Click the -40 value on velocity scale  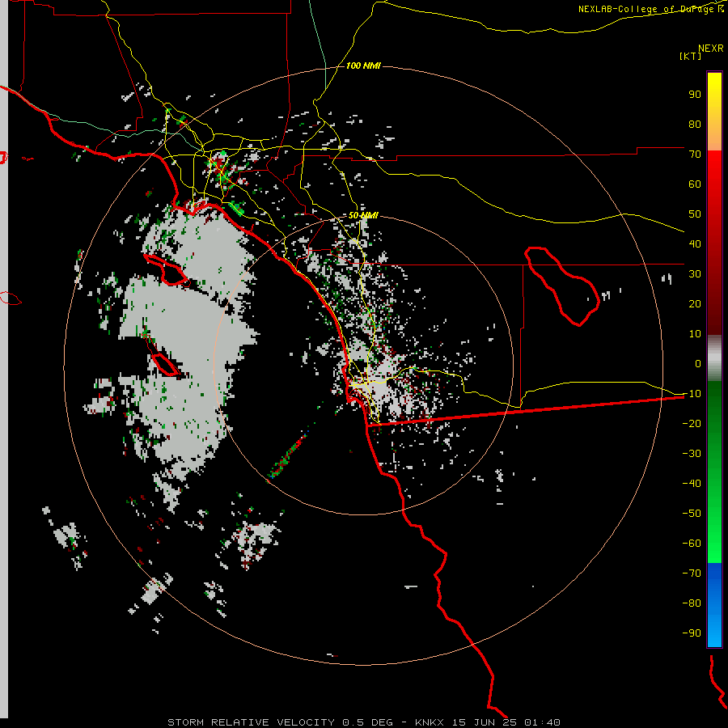click(692, 484)
